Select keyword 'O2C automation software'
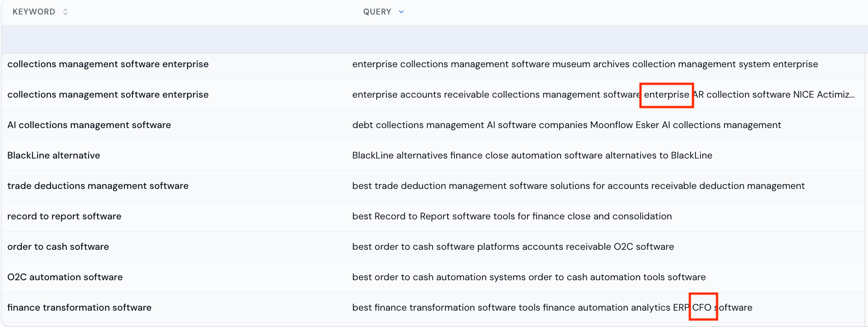The width and height of the screenshot is (868, 327). (65, 277)
